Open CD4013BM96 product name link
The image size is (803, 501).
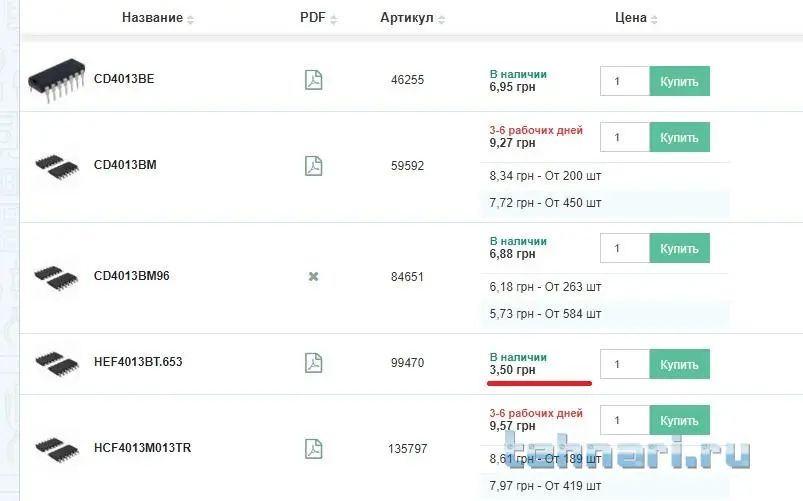click(131, 276)
